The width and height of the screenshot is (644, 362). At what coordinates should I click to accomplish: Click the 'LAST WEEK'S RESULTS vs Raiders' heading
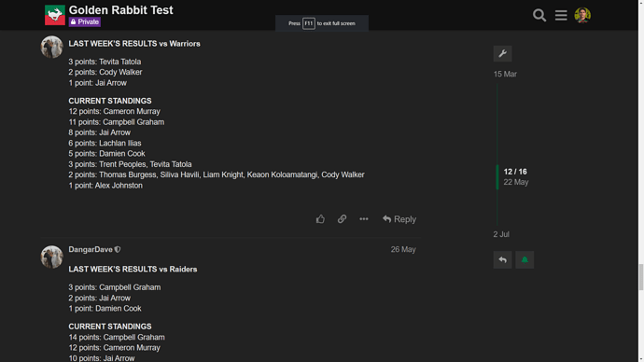(133, 270)
